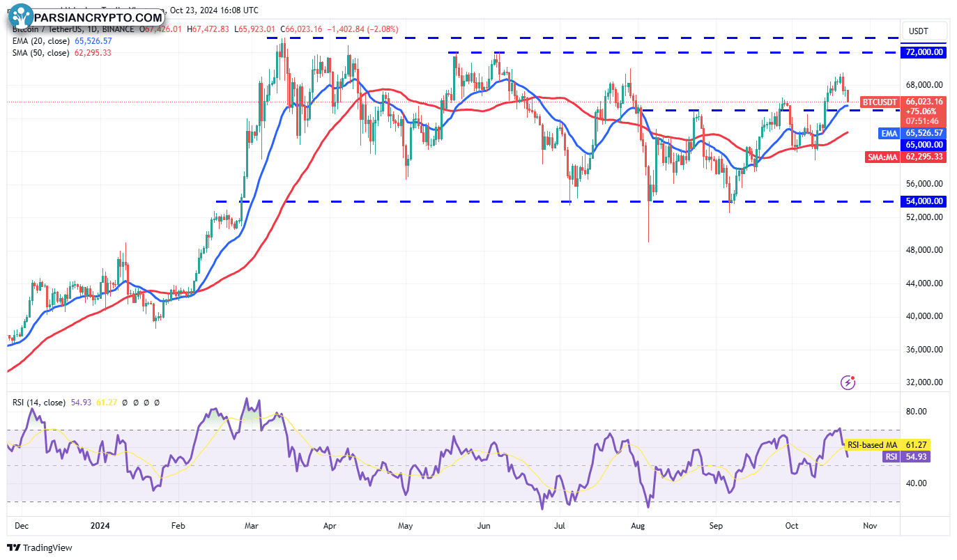The image size is (957, 560).
Task: Click legend SMA value 62,295.33 at top left
Action: 94,53
